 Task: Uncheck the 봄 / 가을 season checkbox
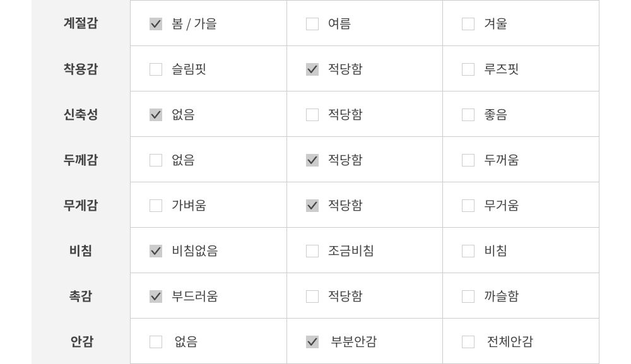pyautogui.click(x=156, y=24)
